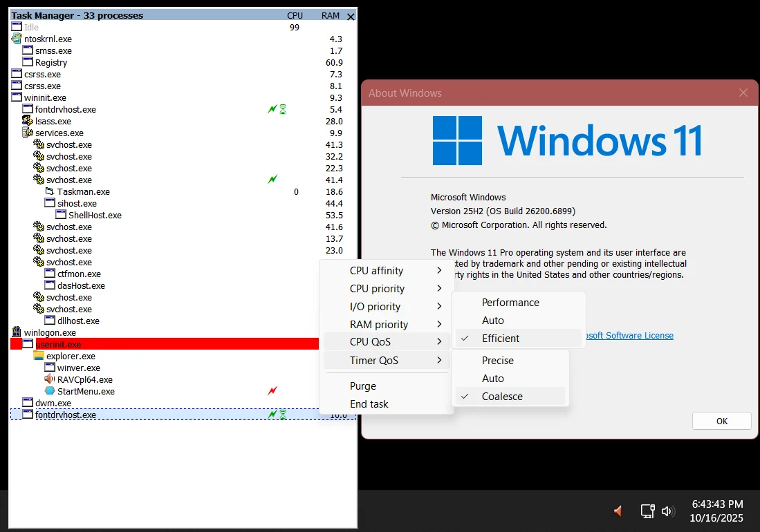Viewport: 760px width, 532px height.
Task: Click the winlogon.exe lock icon
Action: click(x=17, y=332)
